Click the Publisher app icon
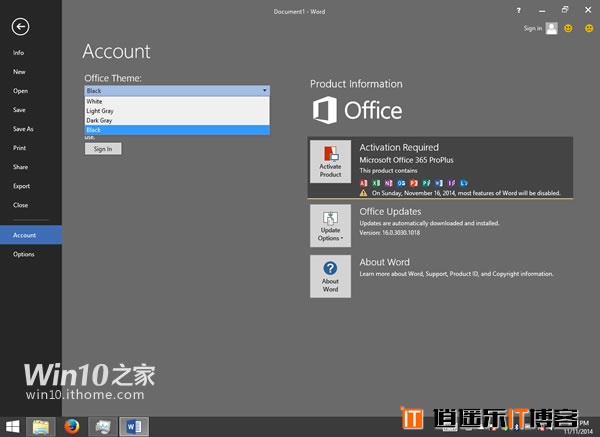Screen dimensions: 600x437 (x=426, y=183)
